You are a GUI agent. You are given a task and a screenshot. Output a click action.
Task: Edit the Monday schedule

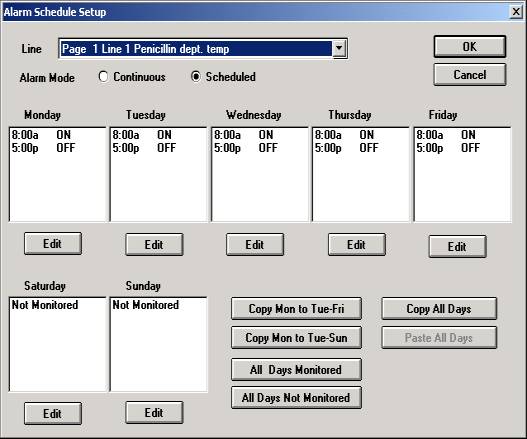click(x=53, y=243)
